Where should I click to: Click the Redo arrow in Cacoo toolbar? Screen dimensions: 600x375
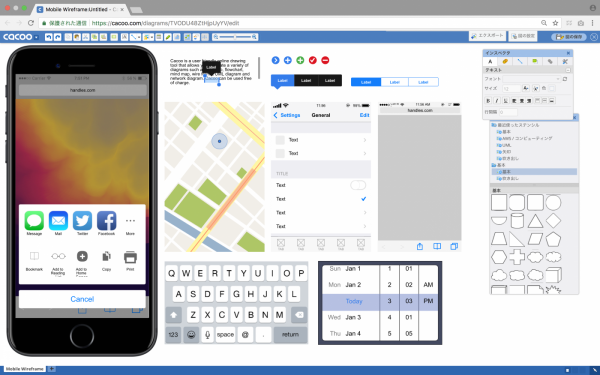[57, 37]
